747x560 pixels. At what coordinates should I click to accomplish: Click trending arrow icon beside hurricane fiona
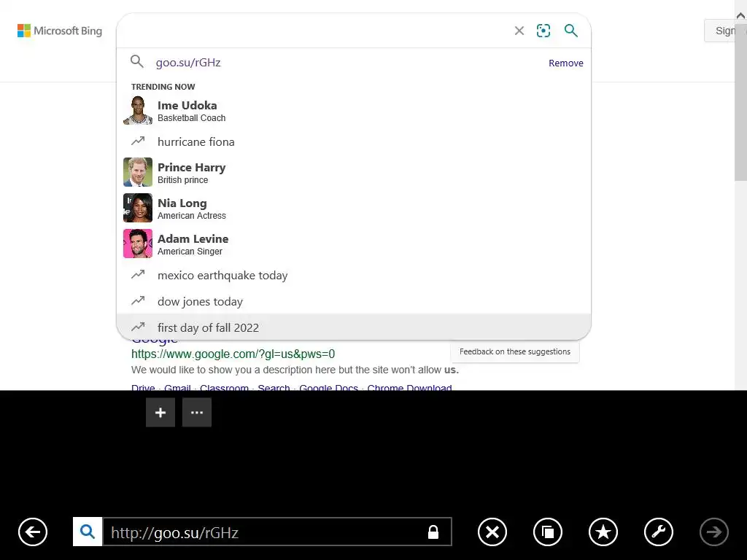coord(138,141)
